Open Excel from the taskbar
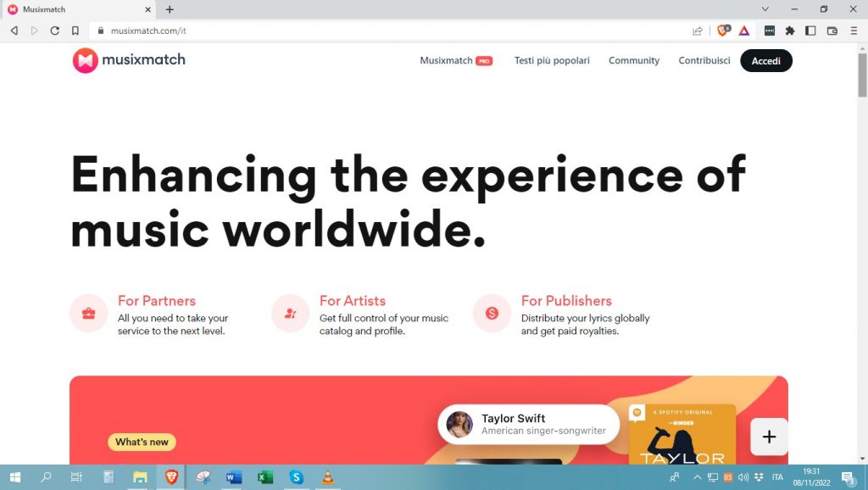Viewport: 868px width, 490px height. pyautogui.click(x=264, y=477)
